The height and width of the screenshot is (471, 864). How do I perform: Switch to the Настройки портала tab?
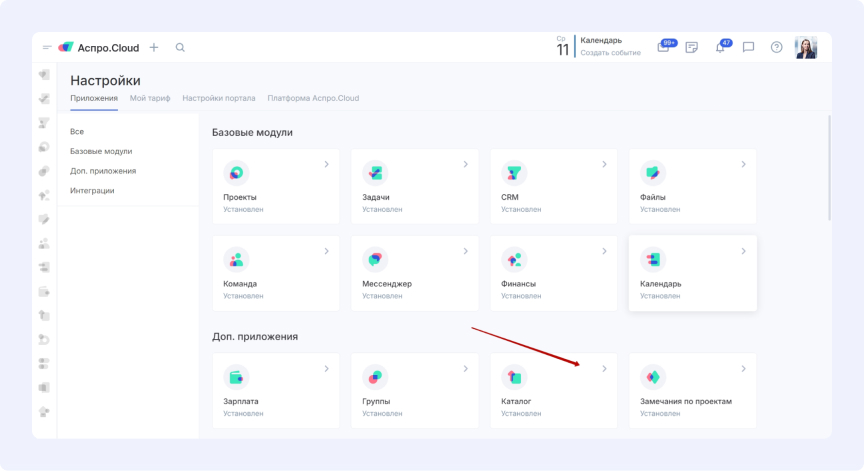pyautogui.click(x=218, y=98)
